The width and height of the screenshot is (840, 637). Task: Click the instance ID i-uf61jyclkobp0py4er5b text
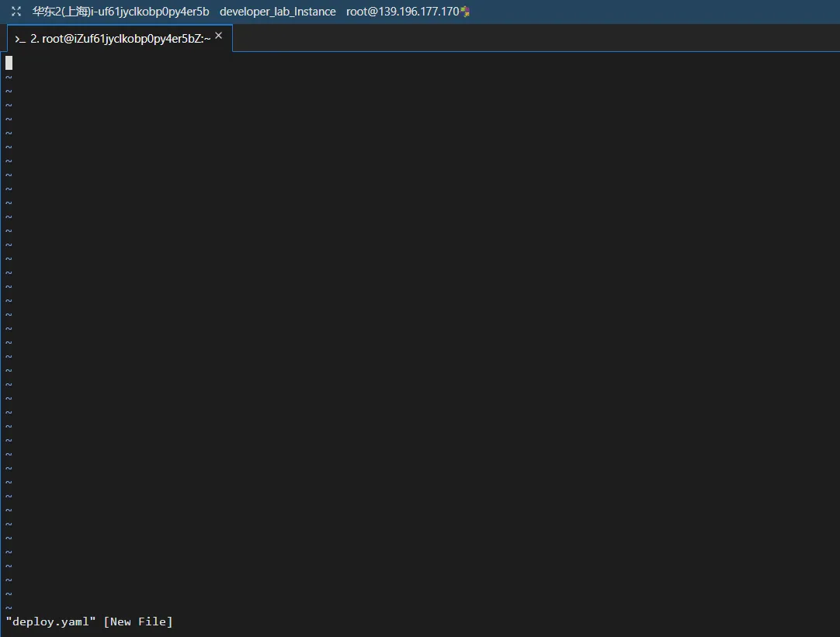coord(150,11)
